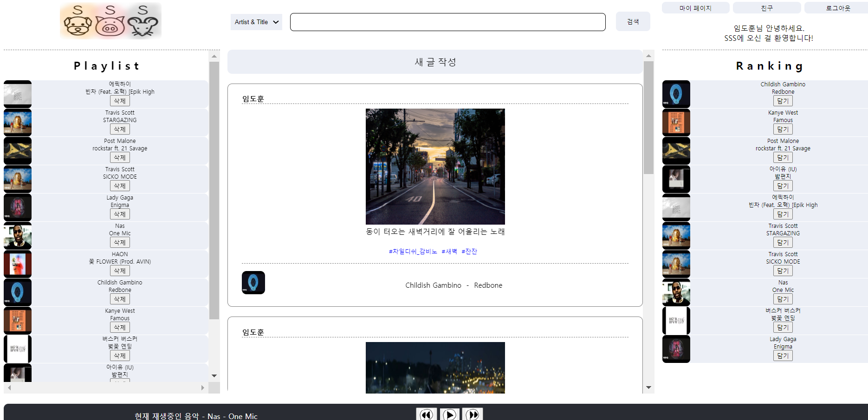Add Kanye West Famous from Ranking
The image size is (868, 420).
tap(783, 129)
